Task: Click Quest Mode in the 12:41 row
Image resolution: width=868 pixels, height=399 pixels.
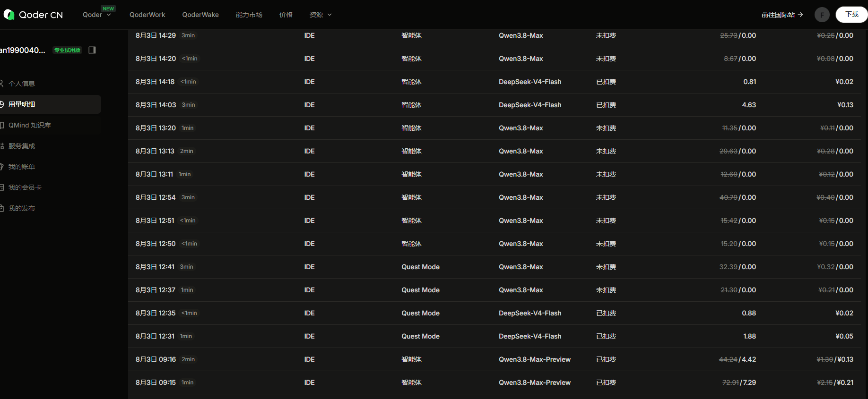Action: 421,267
